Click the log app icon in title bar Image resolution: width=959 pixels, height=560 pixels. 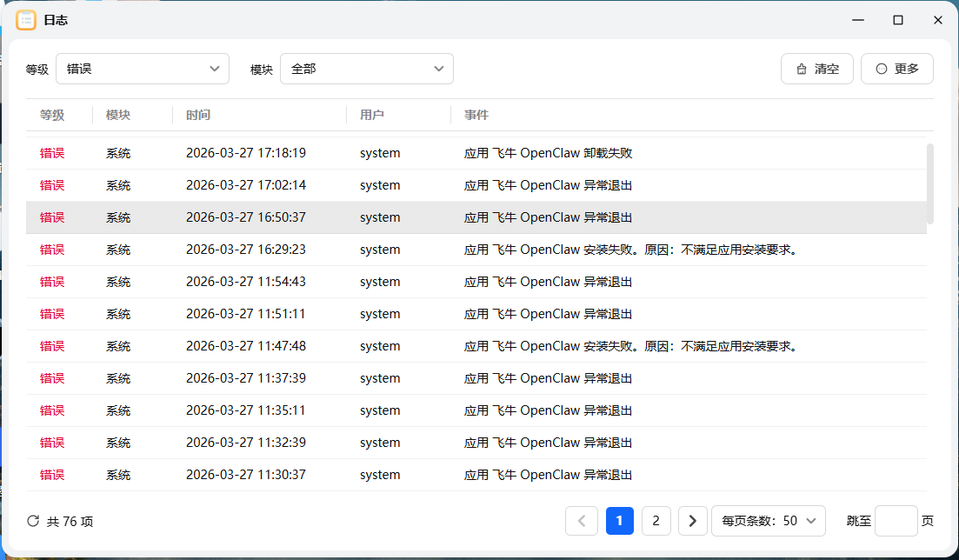26,19
